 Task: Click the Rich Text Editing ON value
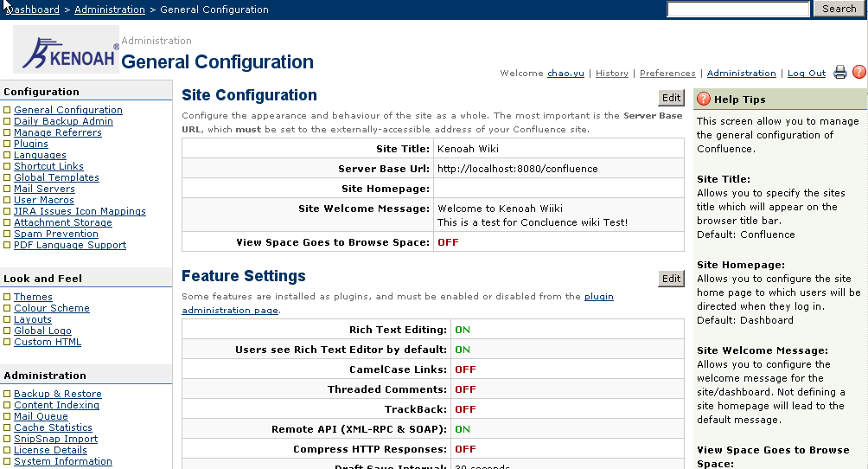point(463,330)
